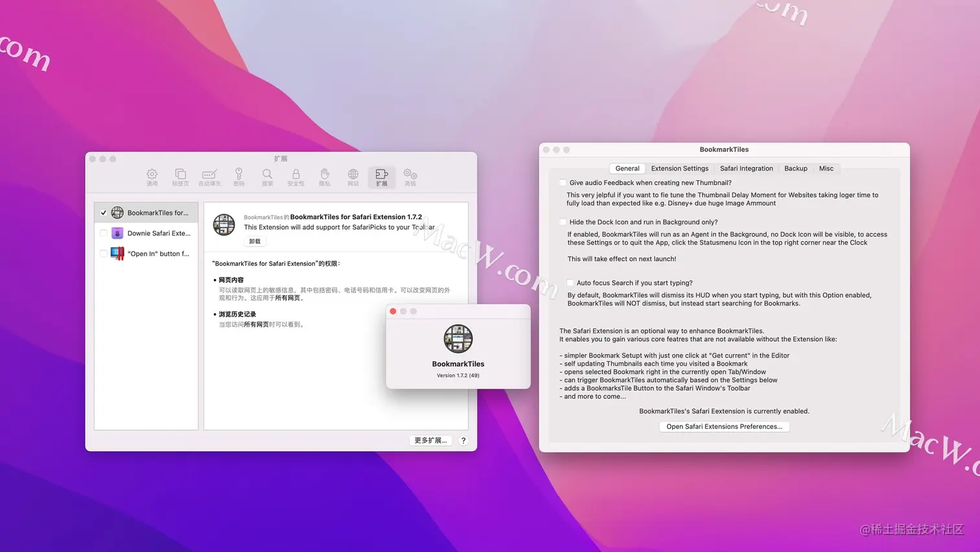Image resolution: width=980 pixels, height=552 pixels.
Task: Click BookmarkTiles name in About window
Action: (458, 364)
